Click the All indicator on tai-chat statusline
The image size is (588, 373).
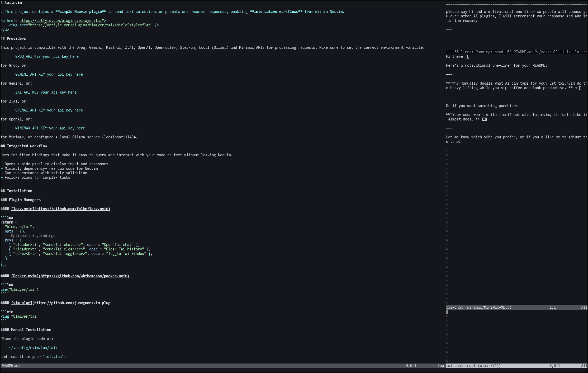coord(584,307)
